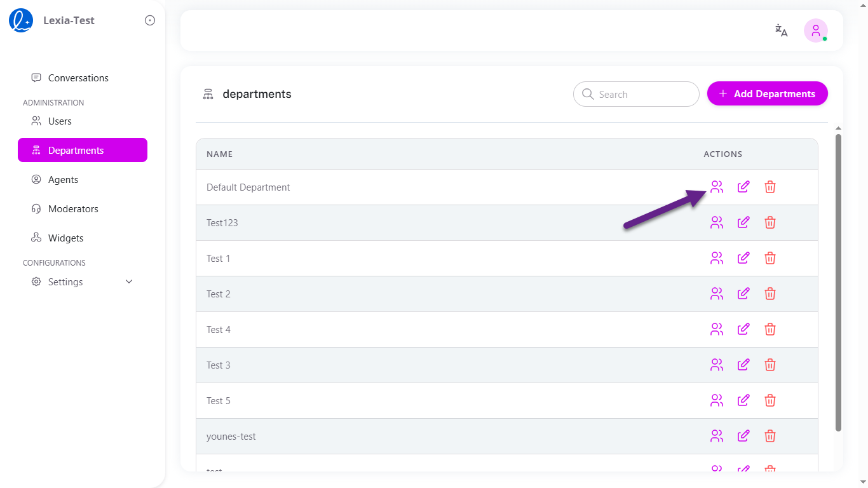Click the Add Departments button
Screen dimensions: 868x488
(x=767, y=93)
